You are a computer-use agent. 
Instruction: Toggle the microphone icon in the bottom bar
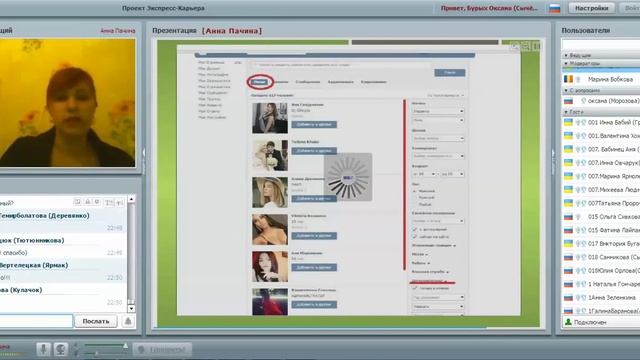43,349
